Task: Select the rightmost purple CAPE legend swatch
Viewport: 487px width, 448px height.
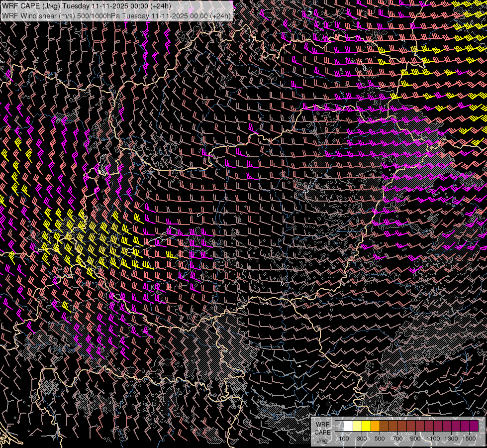Action: point(474,426)
